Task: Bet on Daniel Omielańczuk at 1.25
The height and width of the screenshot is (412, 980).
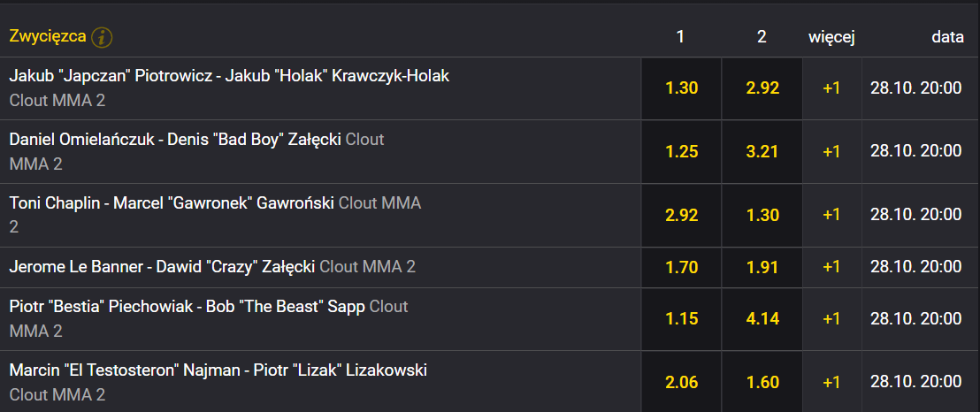Action: [x=681, y=151]
